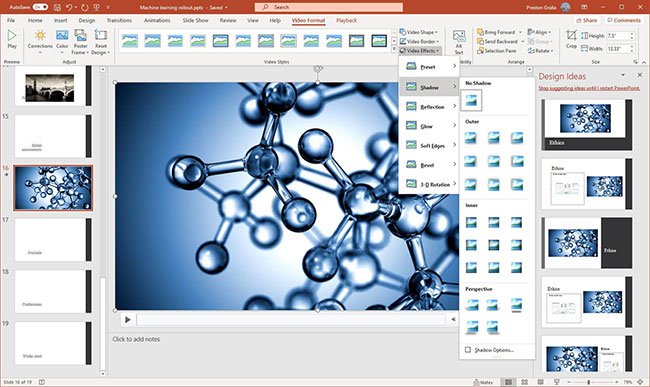
Task: Open the File tab
Action: [11, 20]
